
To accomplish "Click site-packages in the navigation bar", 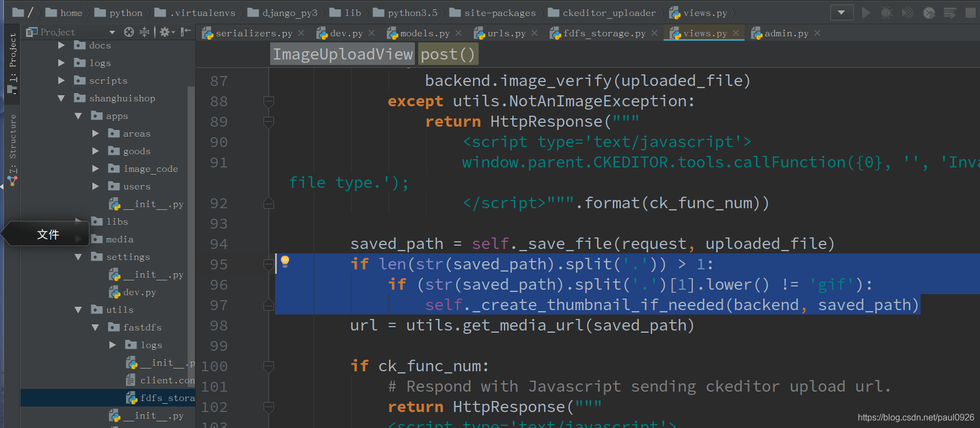I will (x=492, y=13).
